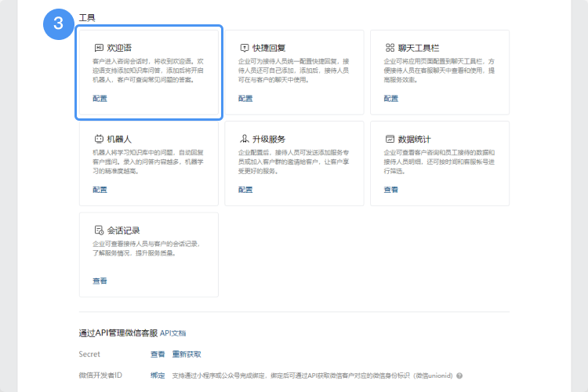Open 配置 in the 欢迎语 card

100,99
